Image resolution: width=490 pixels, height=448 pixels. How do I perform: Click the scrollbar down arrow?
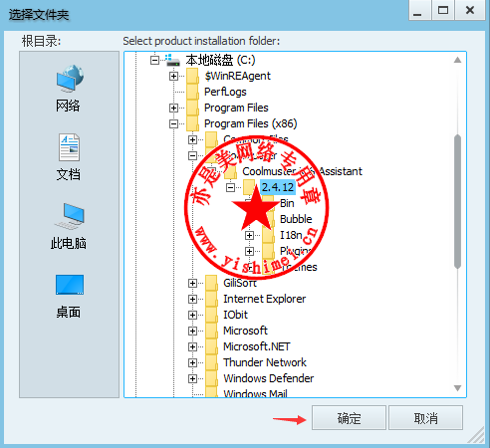coord(457,388)
